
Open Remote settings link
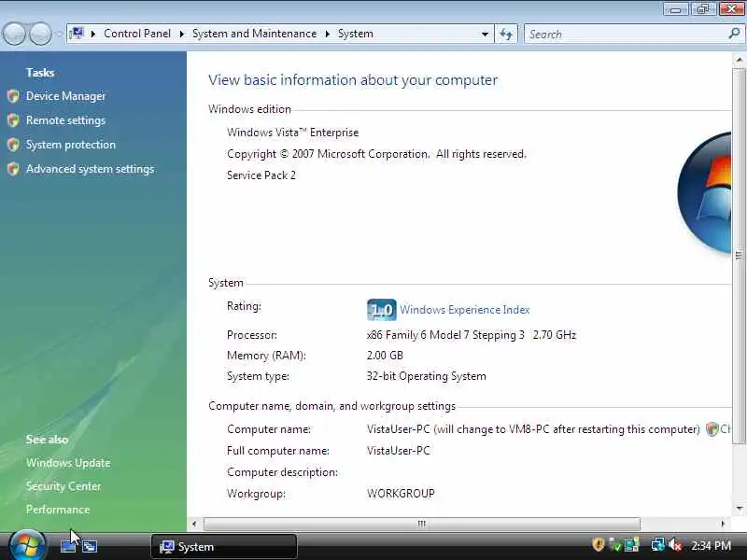click(65, 120)
